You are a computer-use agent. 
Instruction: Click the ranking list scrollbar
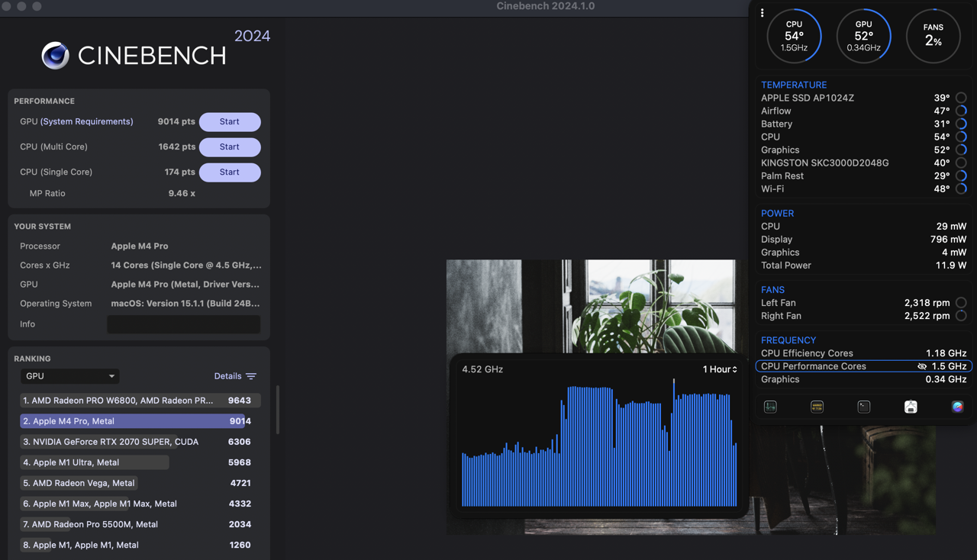pyautogui.click(x=277, y=410)
